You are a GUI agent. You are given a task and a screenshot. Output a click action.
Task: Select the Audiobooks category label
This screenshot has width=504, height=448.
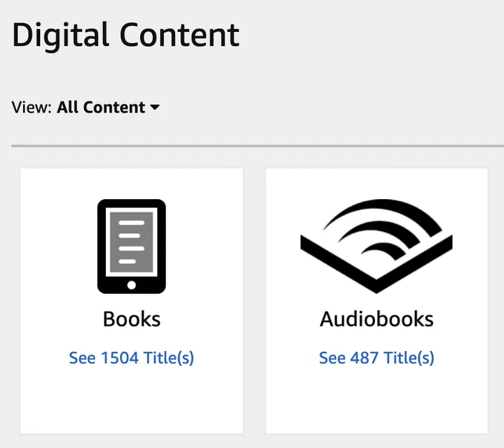[x=377, y=319]
